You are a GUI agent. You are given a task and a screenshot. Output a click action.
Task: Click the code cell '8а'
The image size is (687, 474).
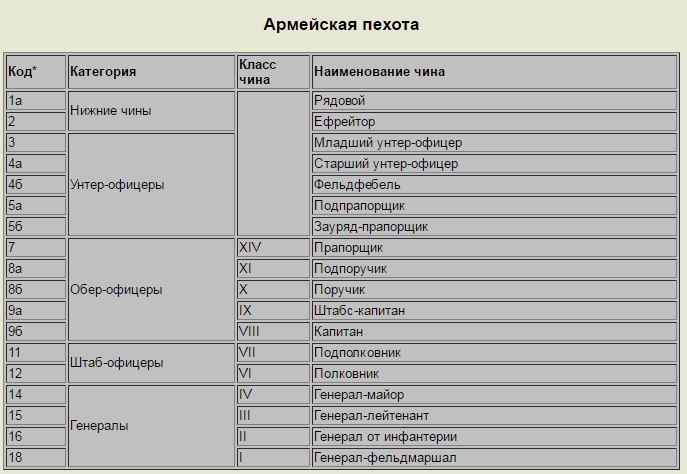click(36, 269)
